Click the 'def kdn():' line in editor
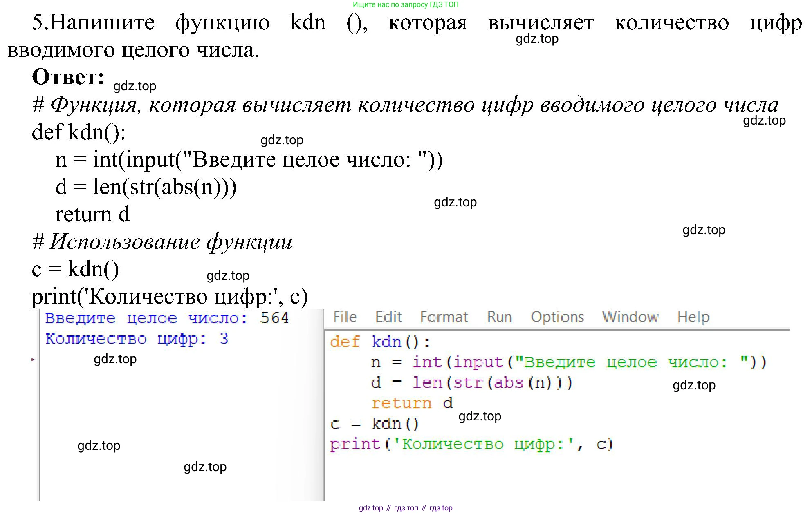The height and width of the screenshot is (514, 812). (380, 342)
